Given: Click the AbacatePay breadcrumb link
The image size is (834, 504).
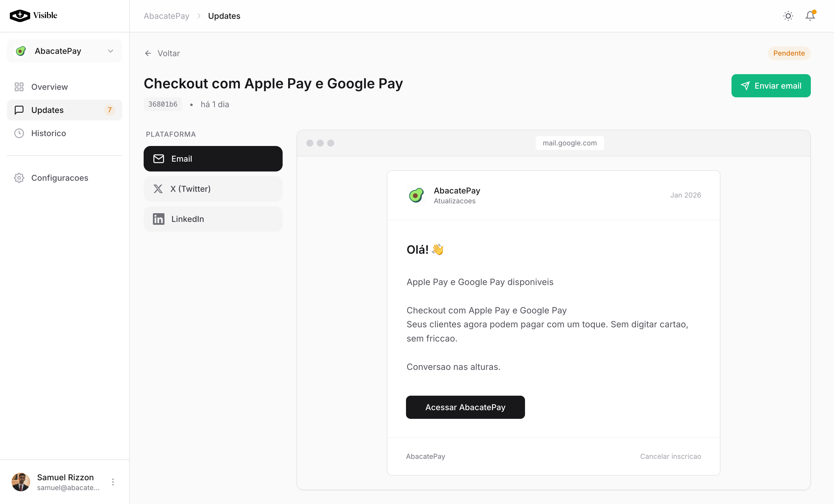Looking at the screenshot, I should [166, 16].
